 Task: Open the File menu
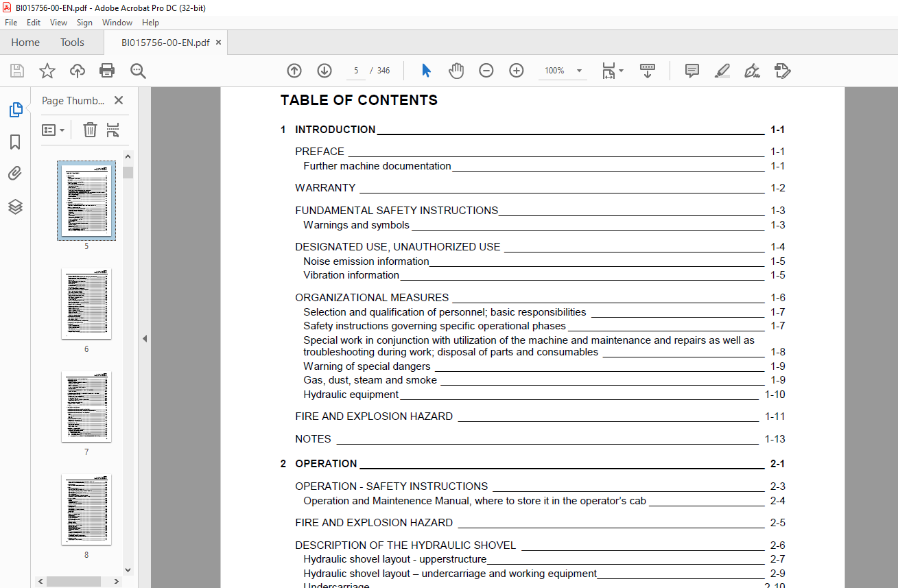click(11, 23)
